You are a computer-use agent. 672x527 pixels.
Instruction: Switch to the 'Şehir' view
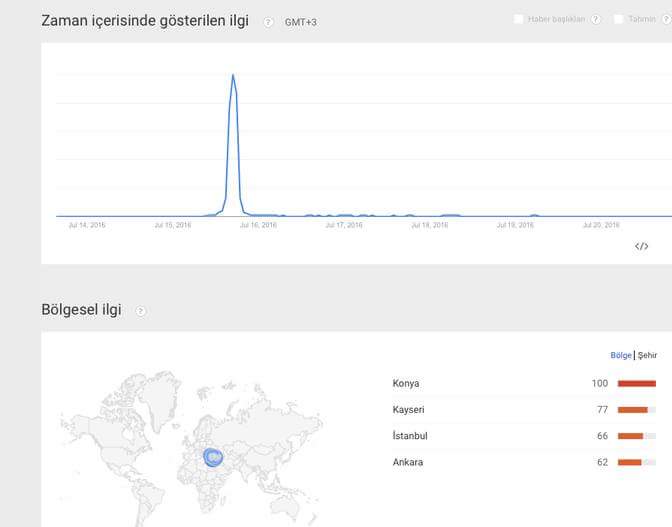tap(647, 355)
